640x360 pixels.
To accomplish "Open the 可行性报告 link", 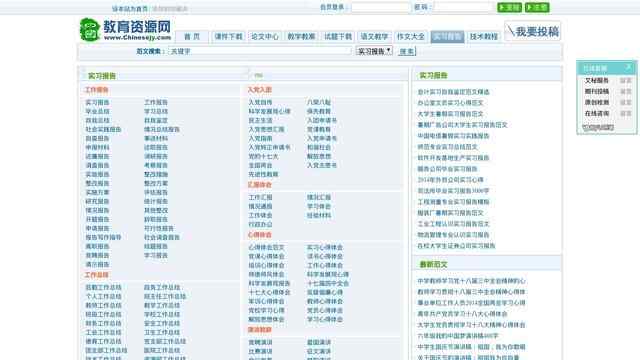I will 159,228.
